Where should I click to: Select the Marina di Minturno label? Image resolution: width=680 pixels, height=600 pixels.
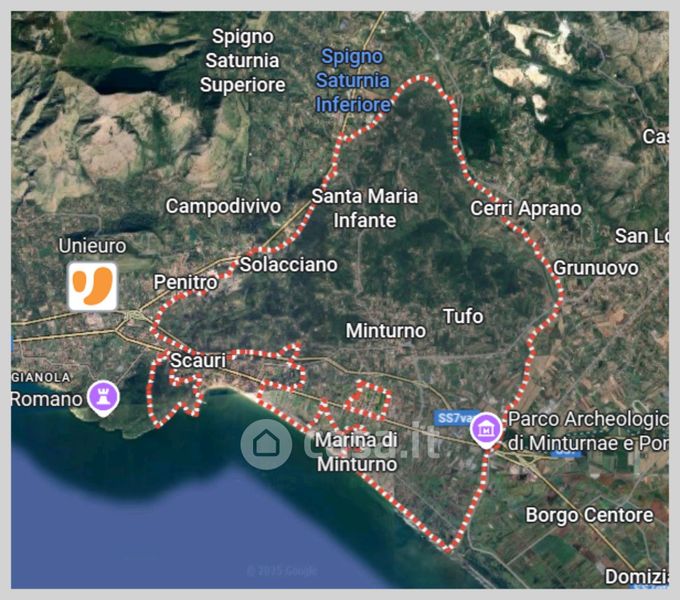356,452
